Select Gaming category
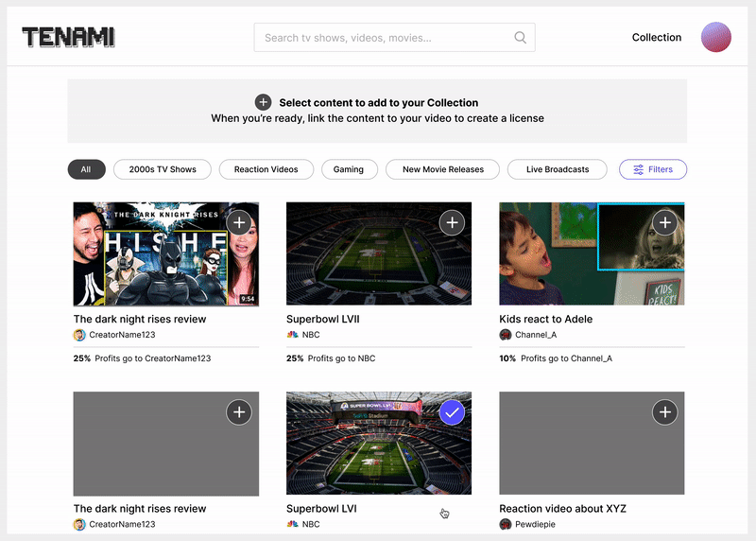Viewport: 756px width, 541px height. point(348,169)
